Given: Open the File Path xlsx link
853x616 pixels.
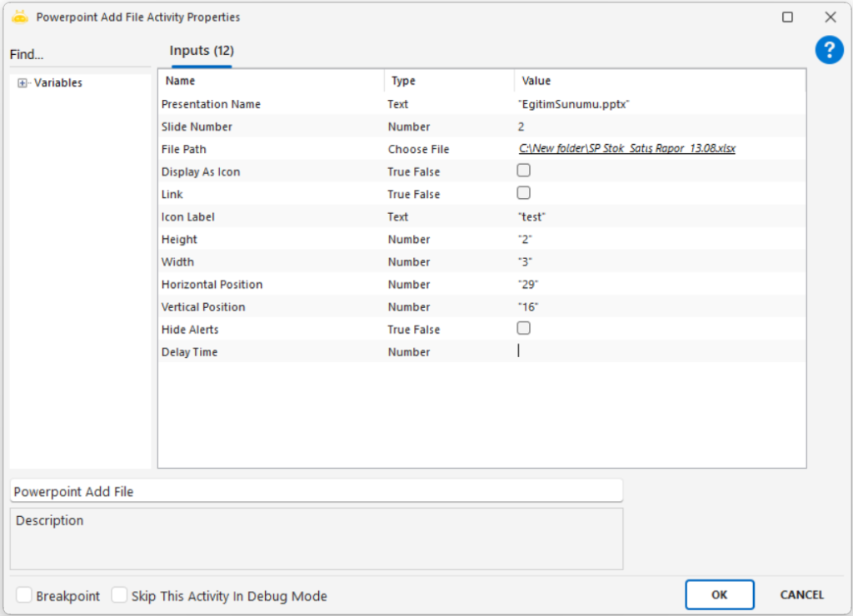Looking at the screenshot, I should [626, 149].
